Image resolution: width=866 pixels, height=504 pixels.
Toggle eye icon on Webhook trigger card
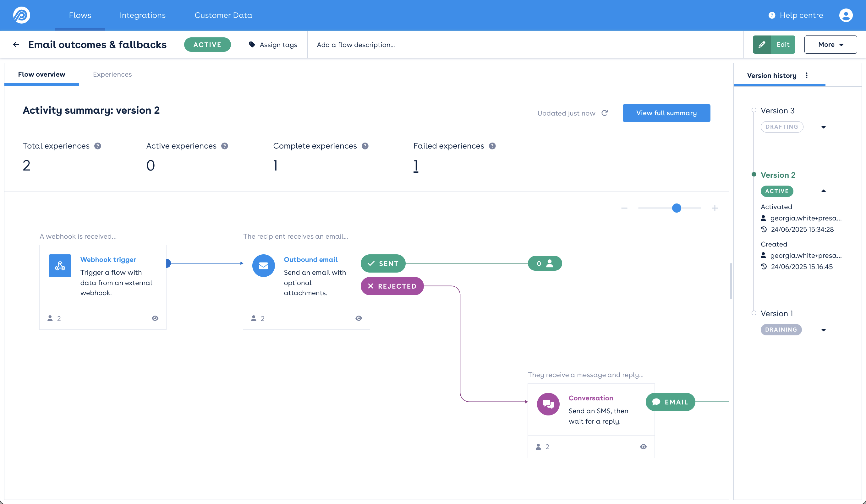[x=155, y=318]
